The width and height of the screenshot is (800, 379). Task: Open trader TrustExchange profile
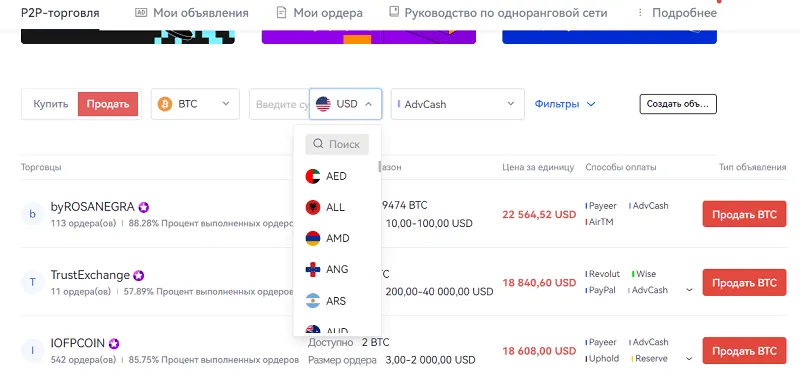(90, 275)
